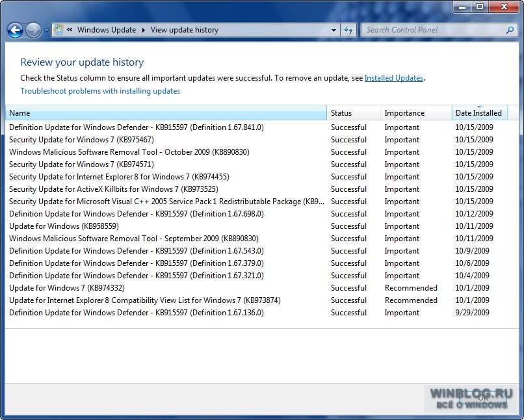Sort list by the Importance column

point(416,113)
